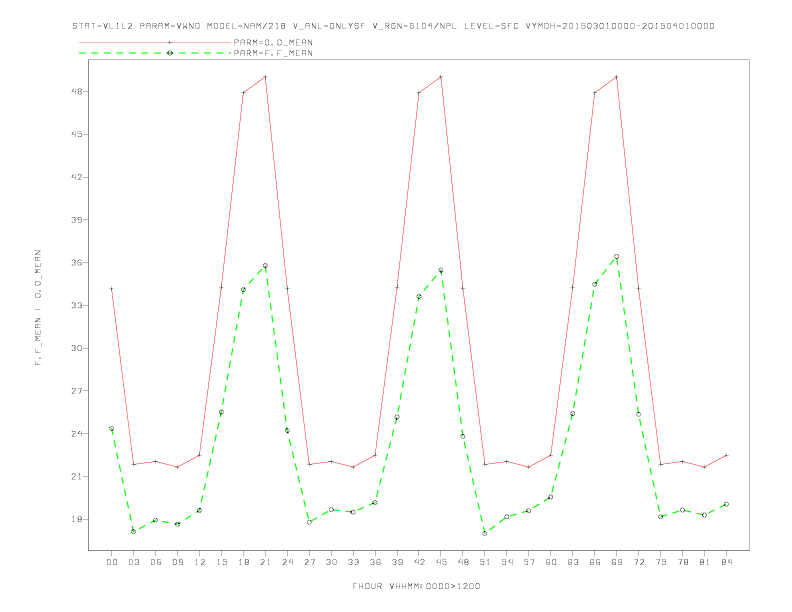The image size is (792, 612).
Task: Click forecast hour 75 on the horizontal axis
Action: (x=661, y=562)
